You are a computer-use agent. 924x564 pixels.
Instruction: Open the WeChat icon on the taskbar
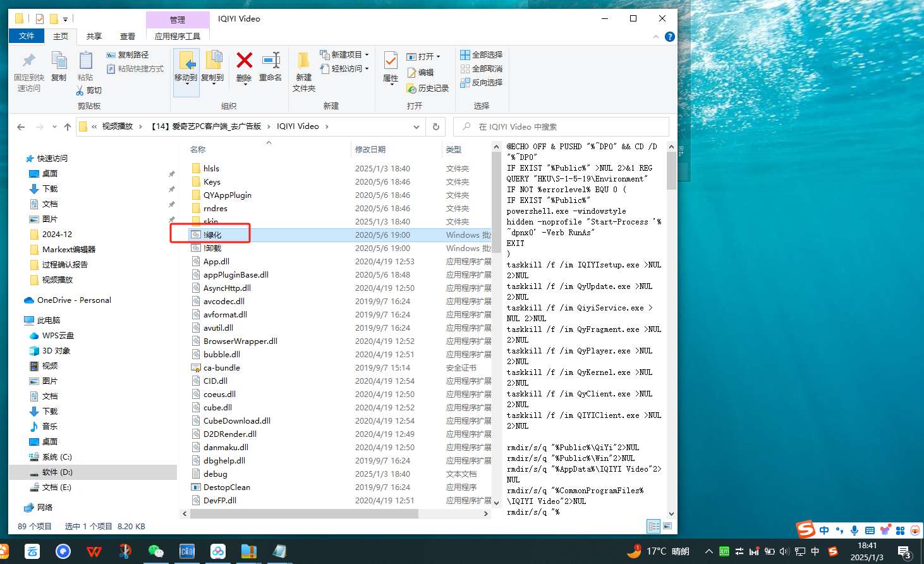155,551
